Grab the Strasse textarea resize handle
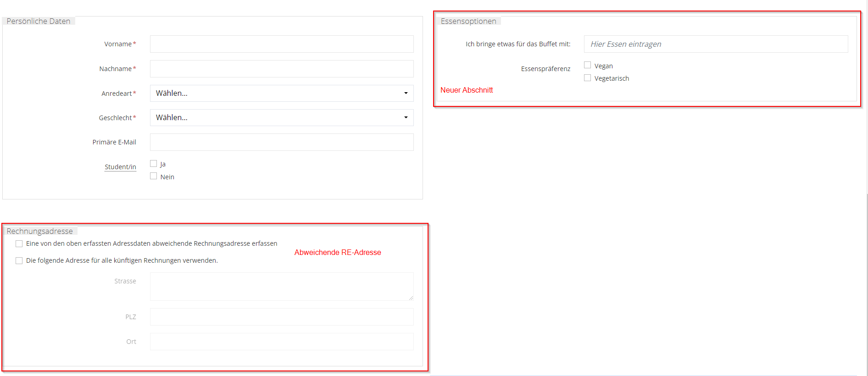868x376 pixels. (x=411, y=298)
